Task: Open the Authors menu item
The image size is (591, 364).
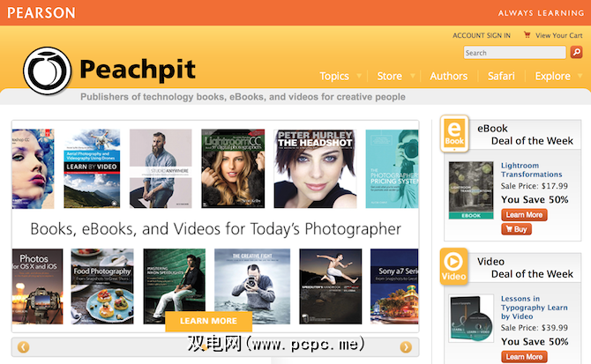Action: pos(448,76)
